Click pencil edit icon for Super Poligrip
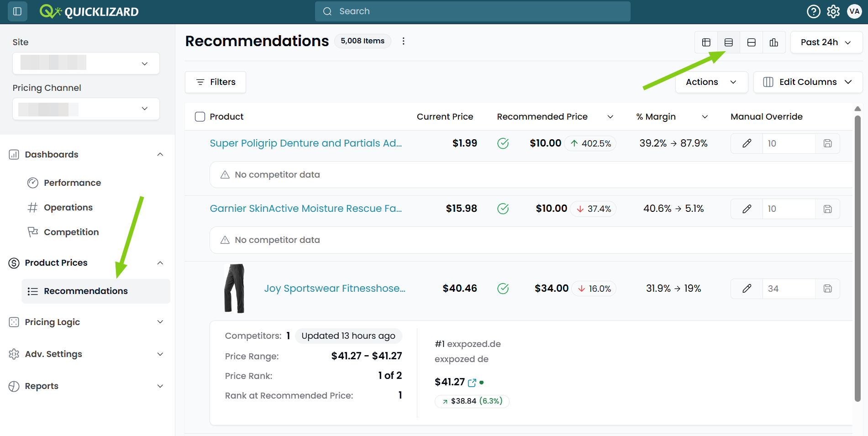This screenshot has height=436, width=868. coord(747,143)
